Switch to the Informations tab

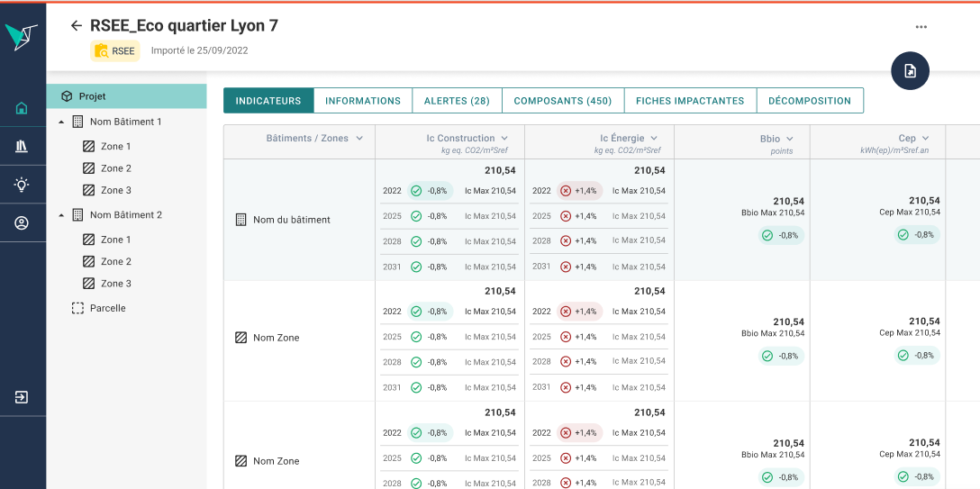tap(362, 101)
